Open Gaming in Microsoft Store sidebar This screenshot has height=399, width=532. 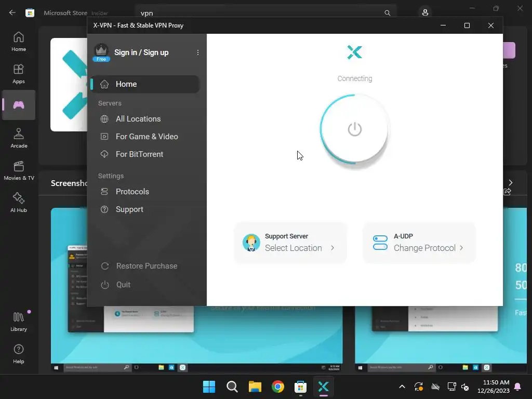tap(19, 105)
